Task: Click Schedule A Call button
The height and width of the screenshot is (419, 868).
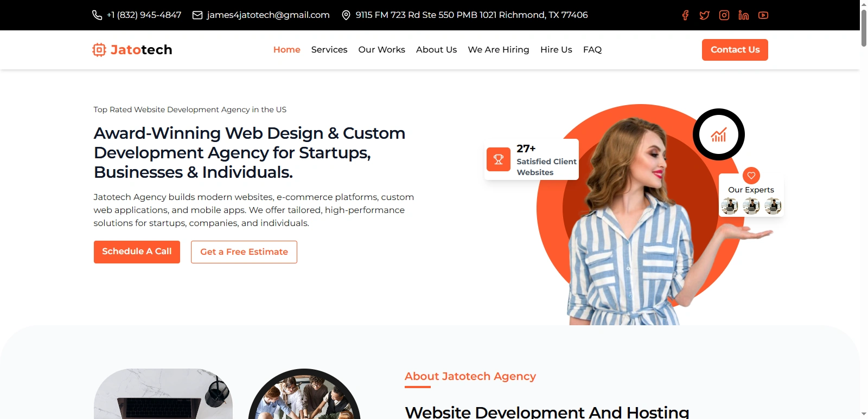Action: (137, 252)
